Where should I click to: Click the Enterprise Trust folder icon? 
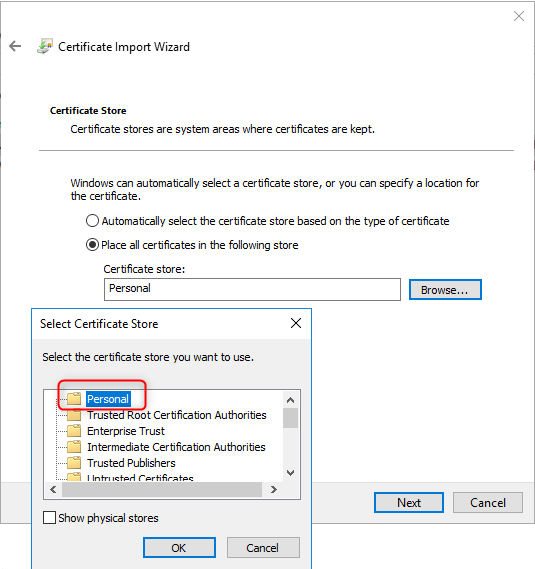pos(74,430)
